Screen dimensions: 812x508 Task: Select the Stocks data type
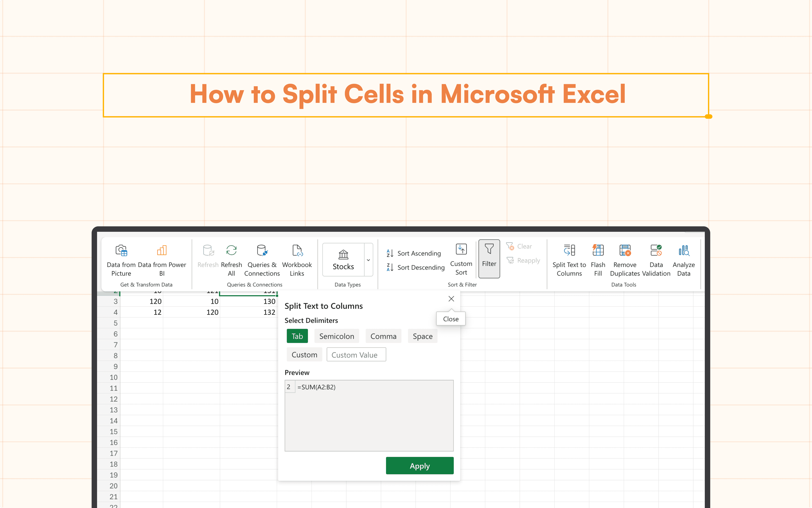(343, 260)
